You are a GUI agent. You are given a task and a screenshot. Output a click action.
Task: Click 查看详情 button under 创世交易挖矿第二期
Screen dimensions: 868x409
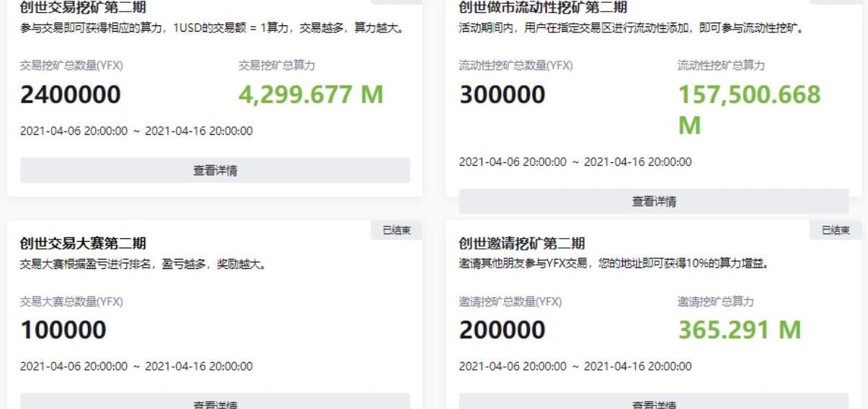coord(215,171)
